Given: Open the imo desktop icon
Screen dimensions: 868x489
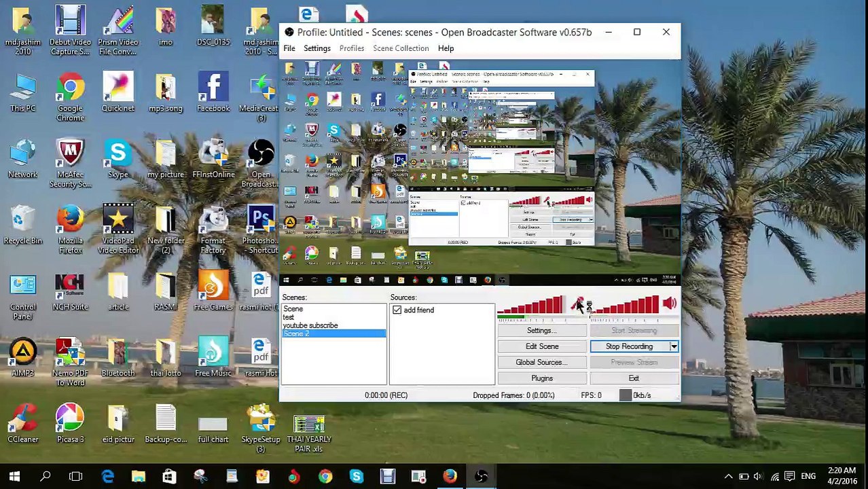Looking at the screenshot, I should pos(166,26).
